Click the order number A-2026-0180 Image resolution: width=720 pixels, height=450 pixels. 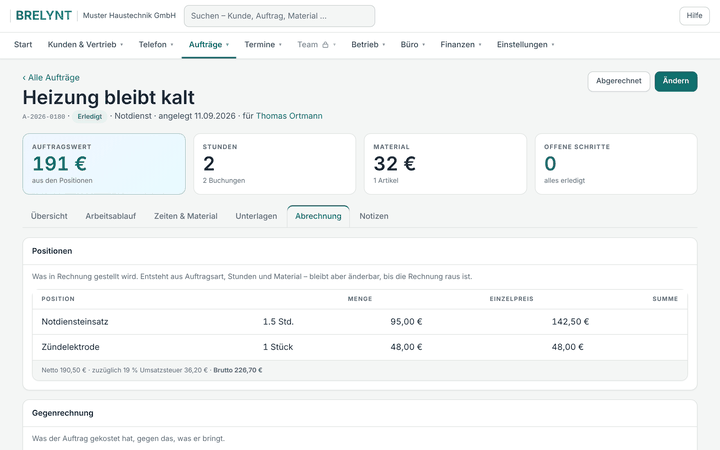click(x=44, y=117)
